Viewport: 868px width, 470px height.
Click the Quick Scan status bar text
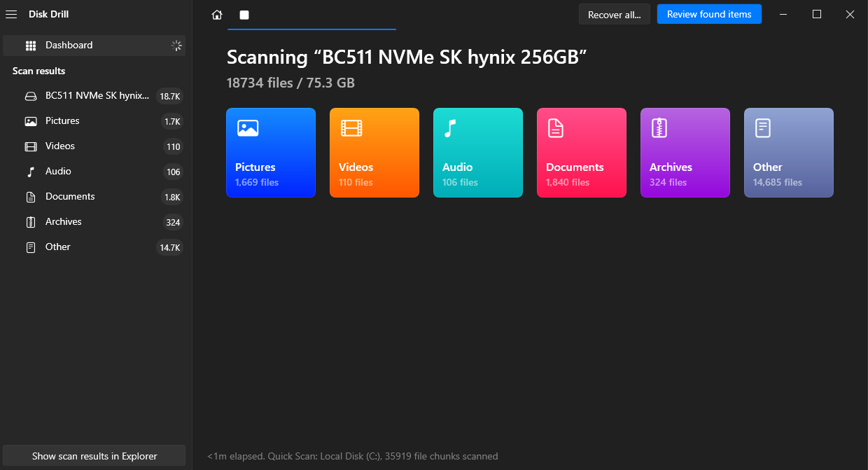(353, 456)
